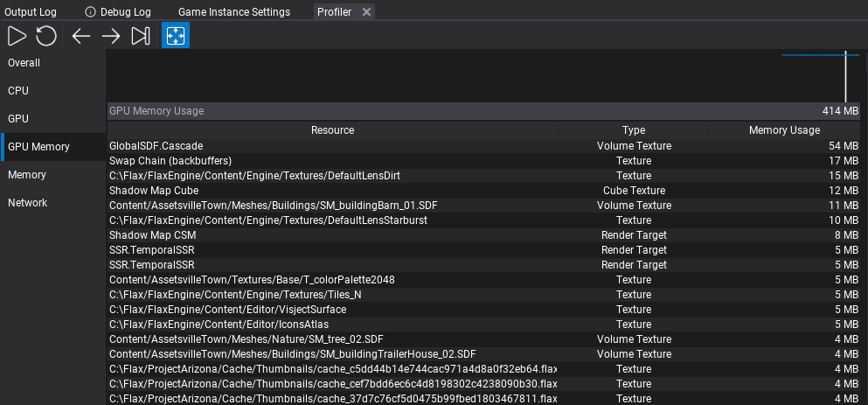
Task: Start profiler recording with play icon
Action: click(17, 37)
